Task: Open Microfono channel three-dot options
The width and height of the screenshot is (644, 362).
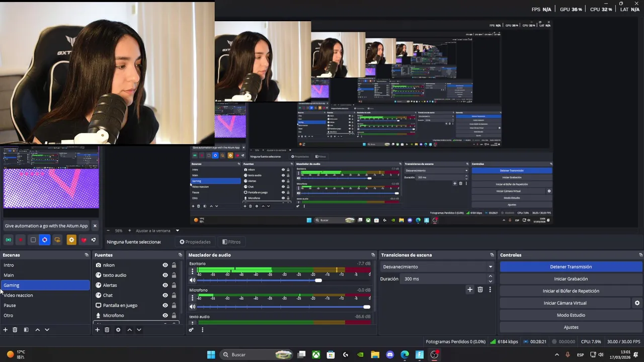Action: [x=192, y=299]
